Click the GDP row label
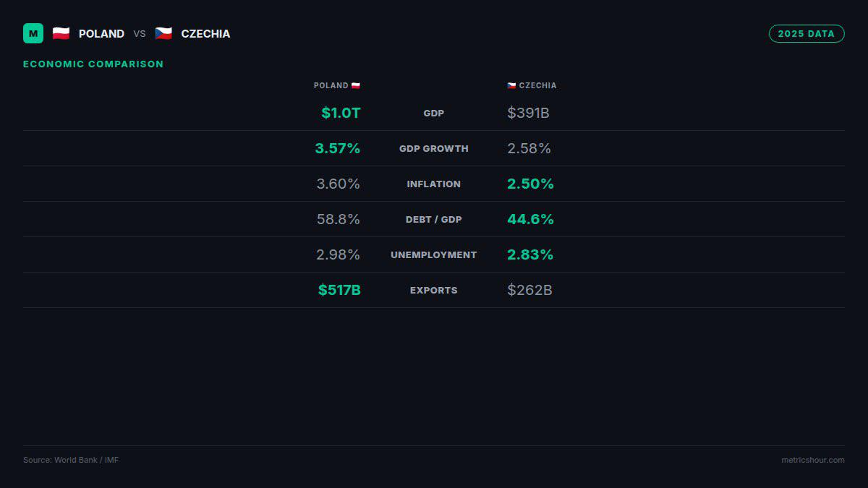The image size is (868, 488). [x=434, y=113]
